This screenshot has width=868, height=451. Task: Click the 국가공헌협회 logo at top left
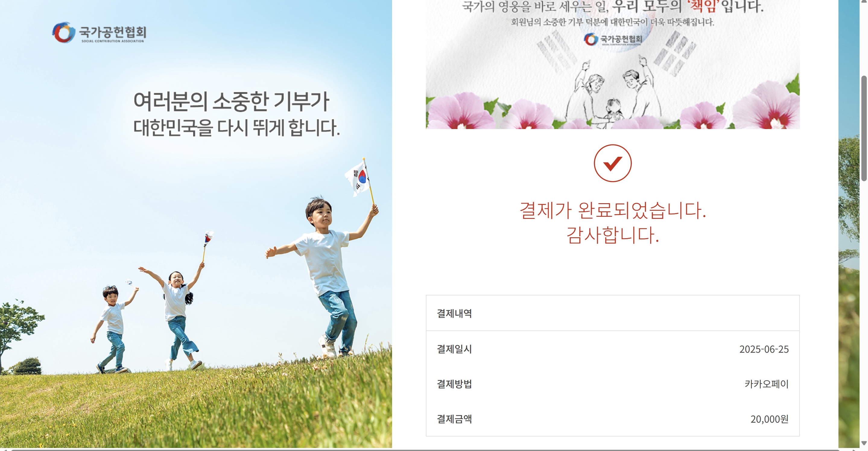[99, 32]
